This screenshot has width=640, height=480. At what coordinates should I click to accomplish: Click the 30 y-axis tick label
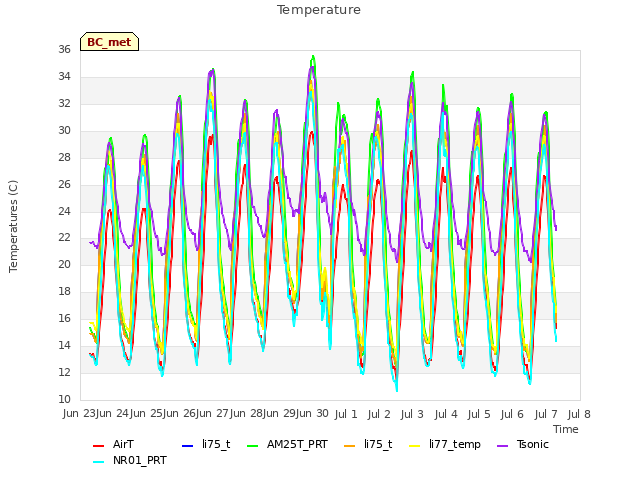tap(64, 130)
